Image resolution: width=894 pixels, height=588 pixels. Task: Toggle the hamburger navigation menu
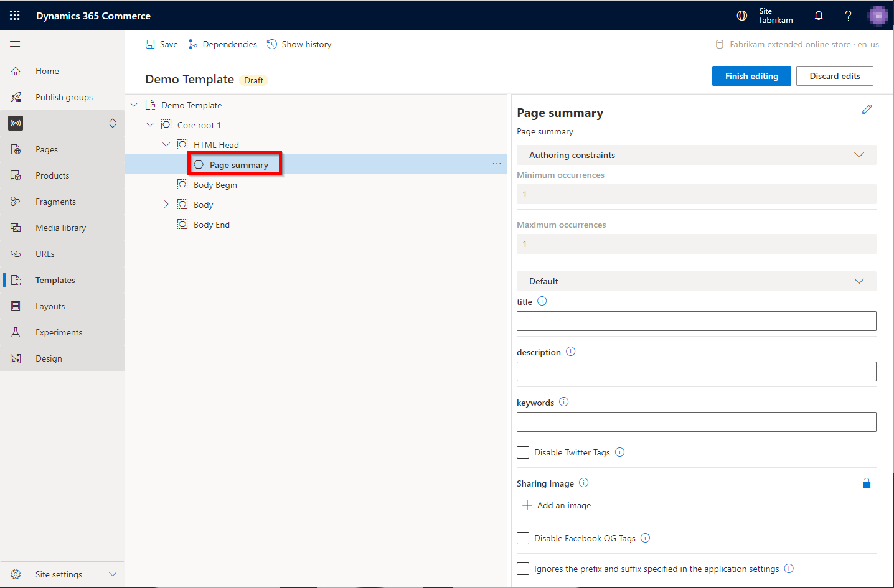[x=15, y=44]
